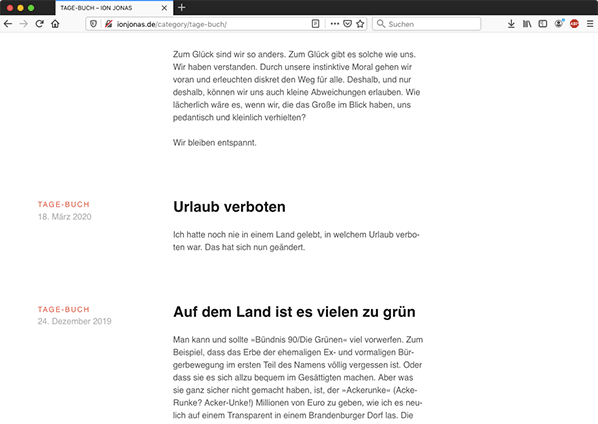Select the TAGE-BUCH – ION JONAS tab

click(x=114, y=8)
